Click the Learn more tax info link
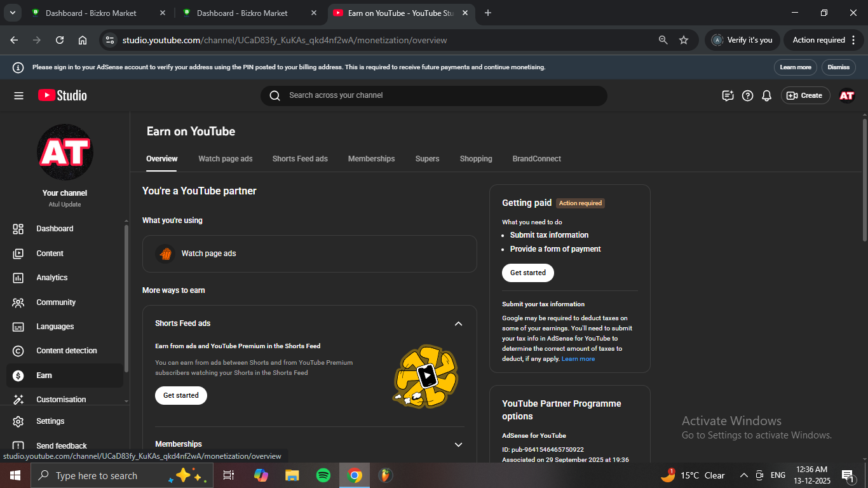The image size is (868, 488). (578, 359)
